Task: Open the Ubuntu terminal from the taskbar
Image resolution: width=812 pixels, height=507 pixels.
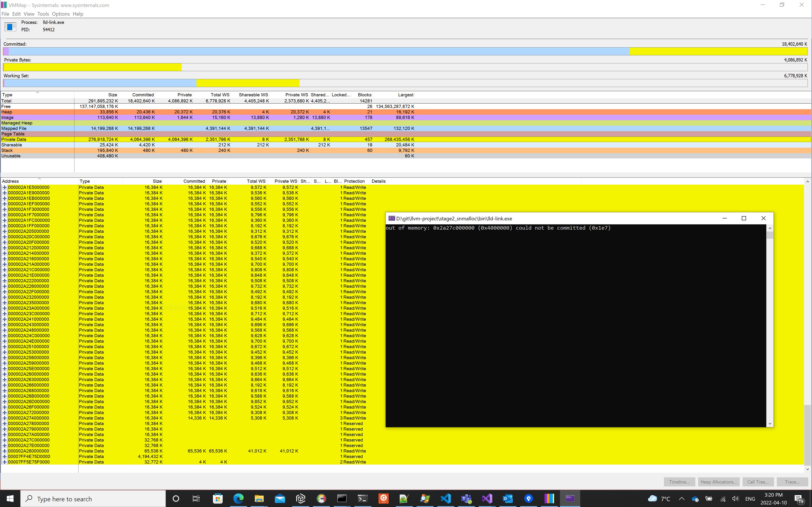Action: pyautogui.click(x=384, y=499)
